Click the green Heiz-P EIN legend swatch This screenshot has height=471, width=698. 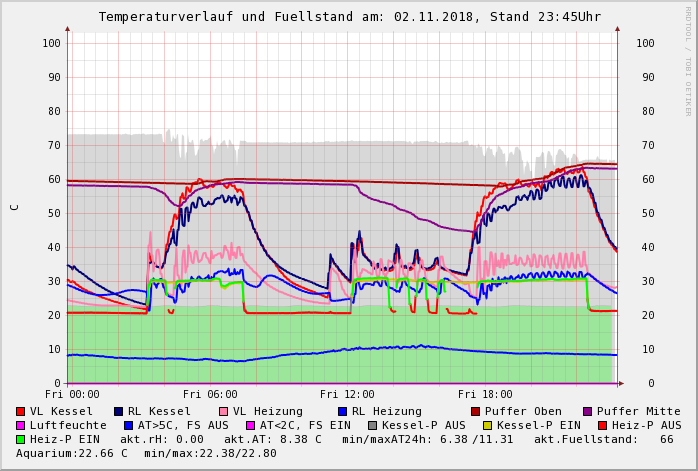pyautogui.click(x=21, y=439)
